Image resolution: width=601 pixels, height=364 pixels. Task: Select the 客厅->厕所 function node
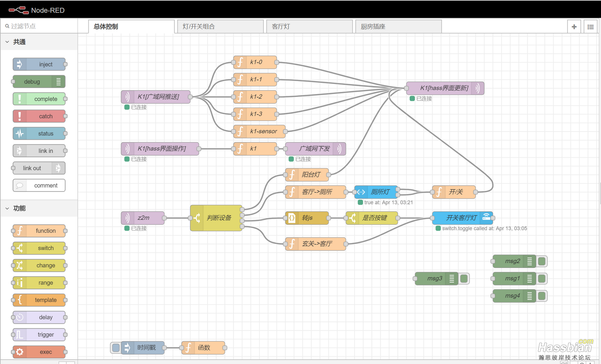pyautogui.click(x=316, y=192)
